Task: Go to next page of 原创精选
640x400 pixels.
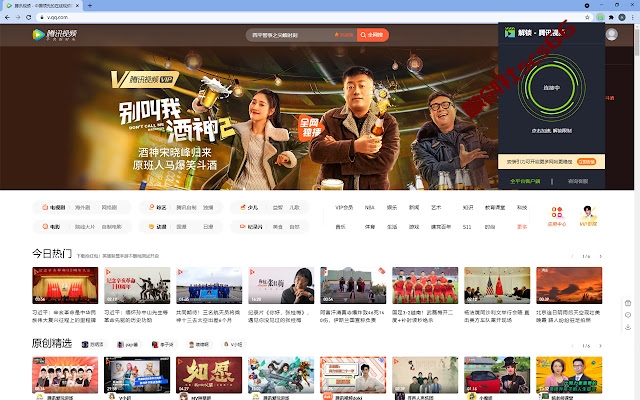Action: coord(600,346)
